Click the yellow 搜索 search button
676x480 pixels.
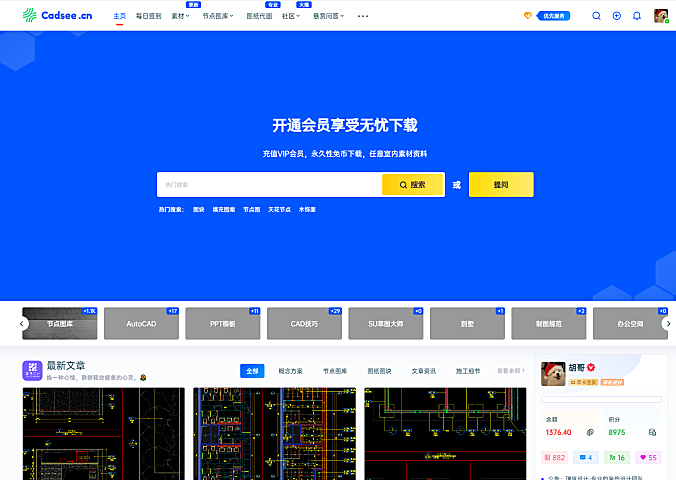point(413,185)
